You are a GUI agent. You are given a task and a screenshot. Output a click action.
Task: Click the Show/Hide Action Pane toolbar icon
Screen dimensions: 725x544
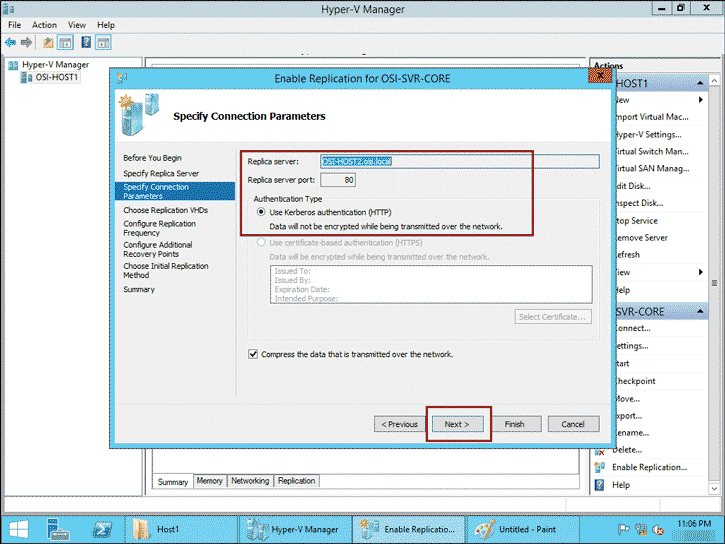[x=103, y=43]
